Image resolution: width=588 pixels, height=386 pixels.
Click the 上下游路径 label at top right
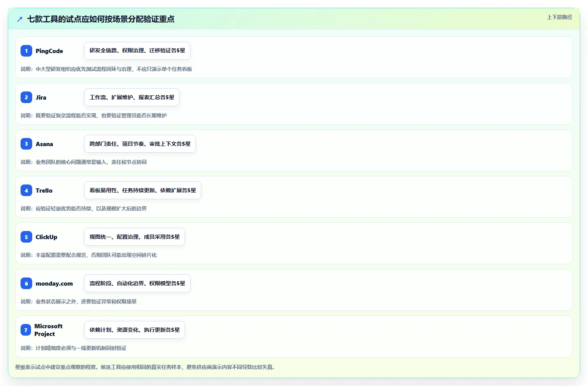(x=559, y=17)
